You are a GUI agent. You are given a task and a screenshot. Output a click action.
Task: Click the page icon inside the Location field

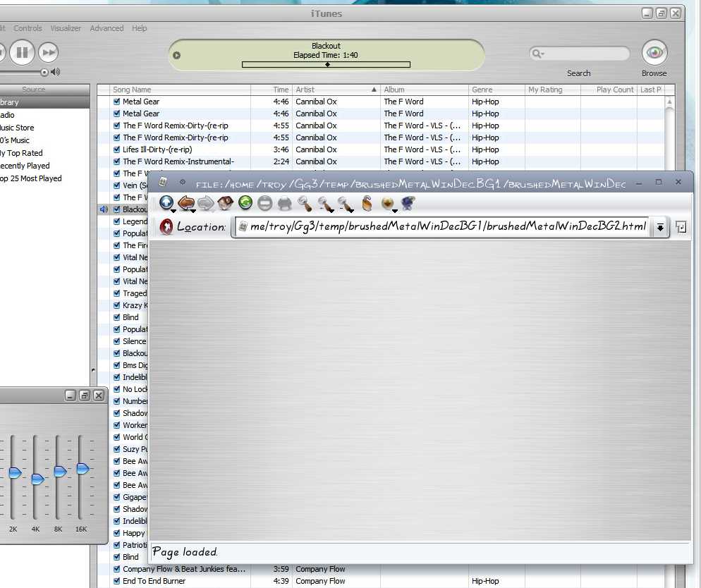point(243,226)
